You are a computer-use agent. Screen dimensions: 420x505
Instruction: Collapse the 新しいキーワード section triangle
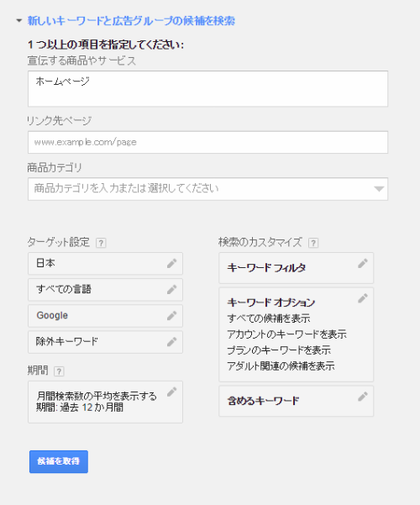click(x=19, y=21)
